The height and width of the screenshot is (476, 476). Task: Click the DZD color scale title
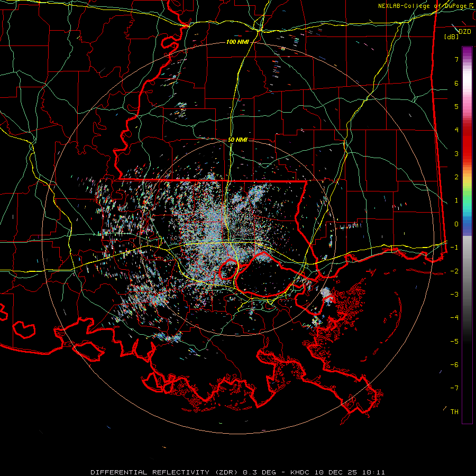(x=464, y=32)
